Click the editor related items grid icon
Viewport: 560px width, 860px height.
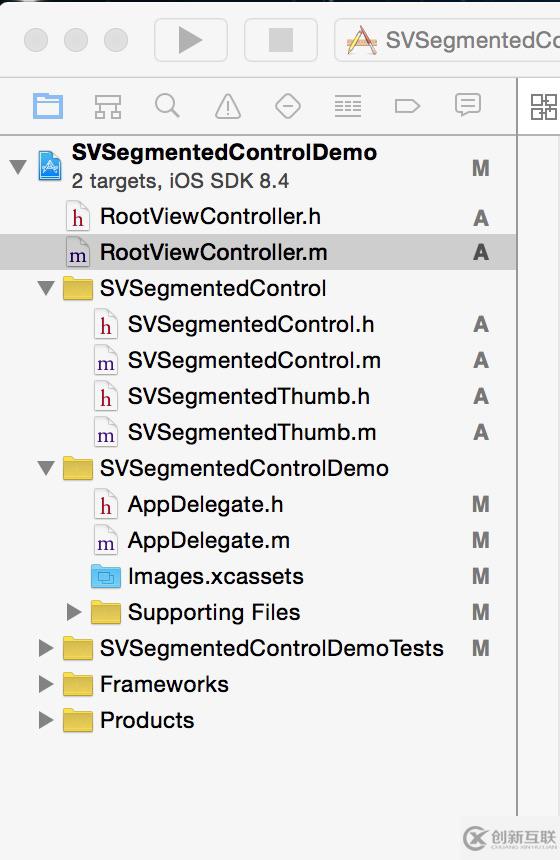544,106
